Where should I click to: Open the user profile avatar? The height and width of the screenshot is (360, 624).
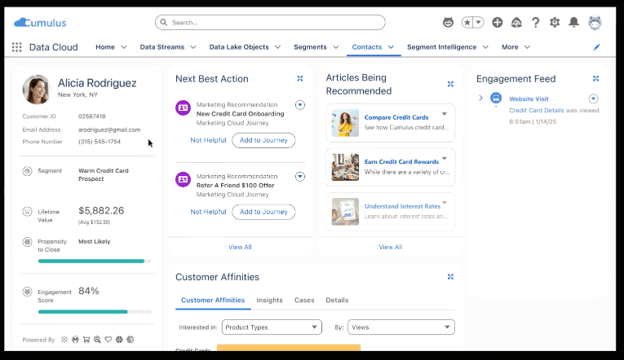[x=595, y=23]
